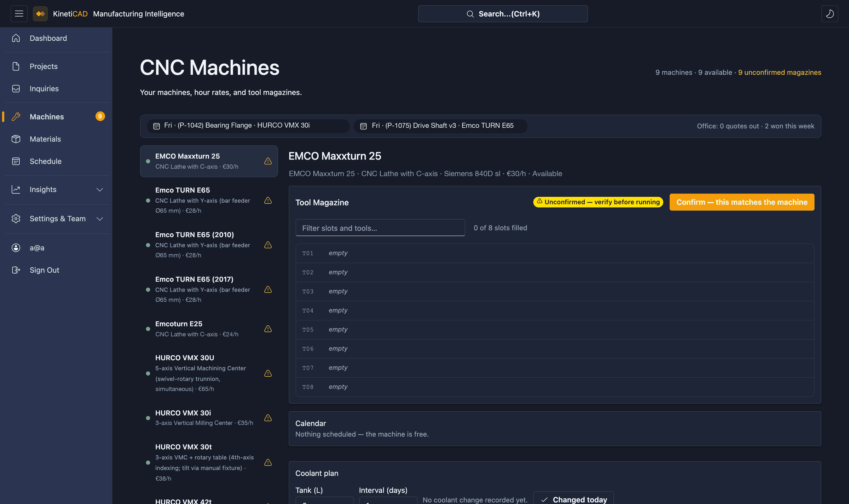Select the Emcoturn E25 machine
Viewport: 849px width, 504px height.
(x=209, y=329)
